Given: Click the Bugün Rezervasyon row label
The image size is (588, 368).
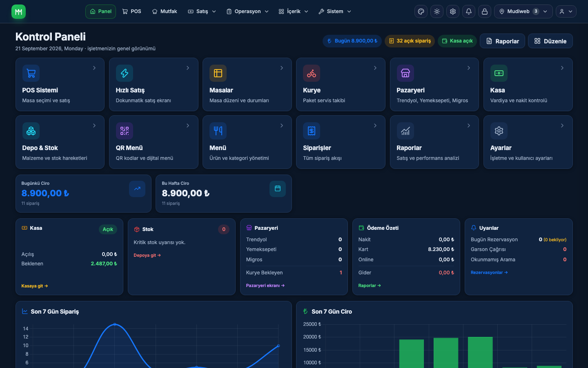Looking at the screenshot, I should tap(494, 240).
